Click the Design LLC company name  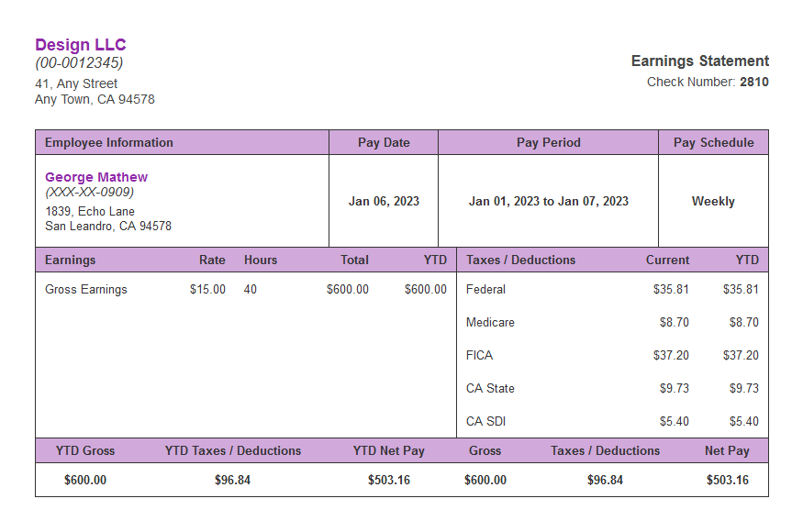click(81, 44)
